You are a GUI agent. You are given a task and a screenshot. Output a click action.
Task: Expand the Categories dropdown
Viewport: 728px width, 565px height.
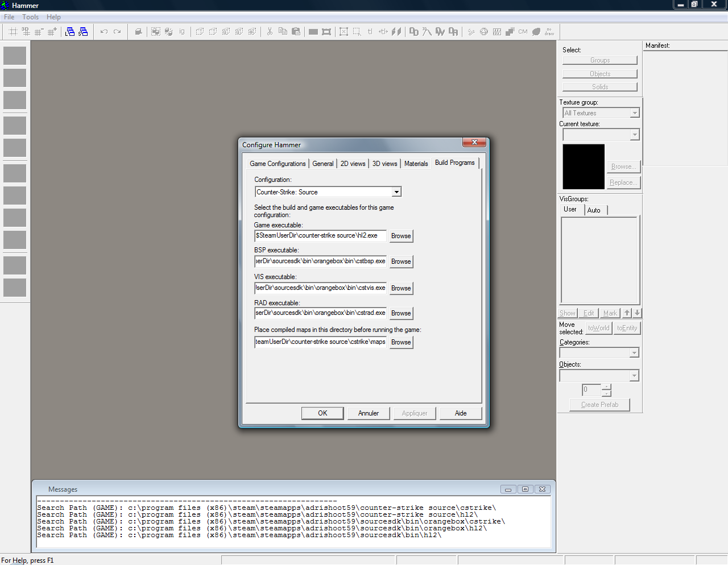[634, 353]
